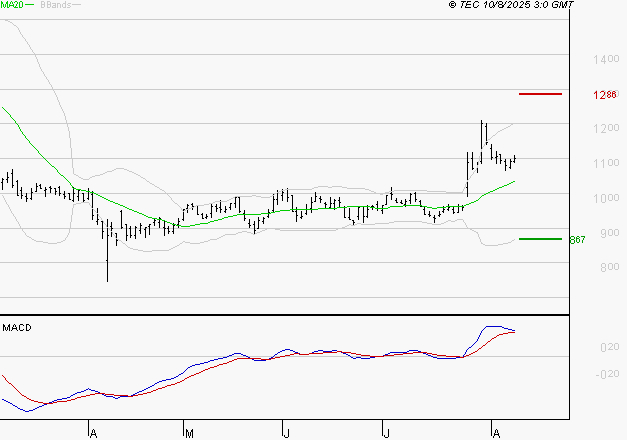Click the 1100 price axis label
627x440 pixels.
606,163
